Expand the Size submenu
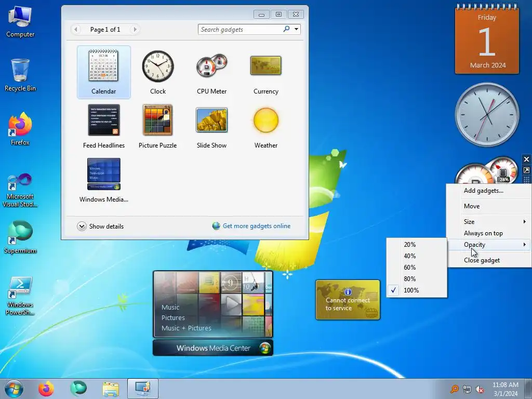 click(489, 221)
